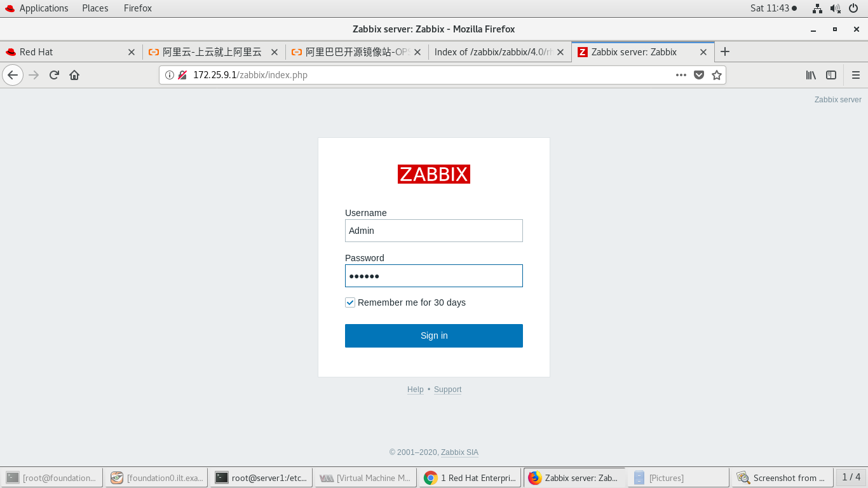The image size is (868, 488).
Task: Bookmark this page with the star icon
Action: [717, 74]
